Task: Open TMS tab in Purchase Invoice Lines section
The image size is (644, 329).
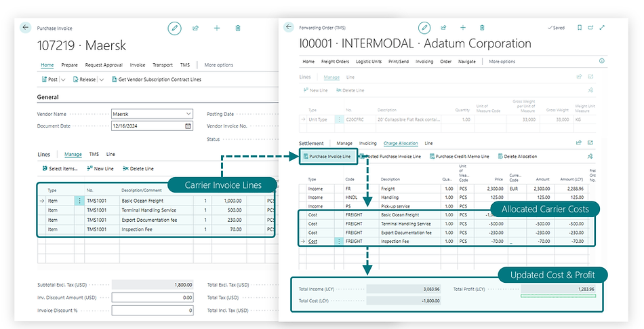Action: [x=94, y=155]
